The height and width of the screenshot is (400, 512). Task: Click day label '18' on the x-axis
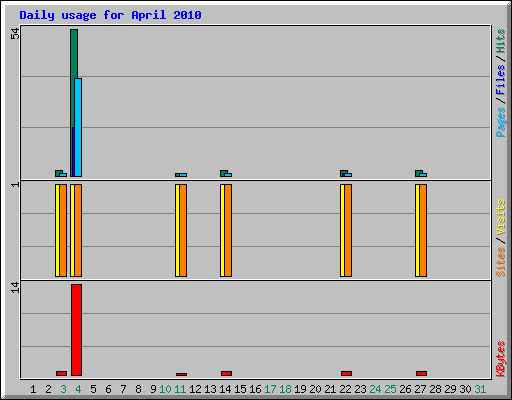point(285,389)
